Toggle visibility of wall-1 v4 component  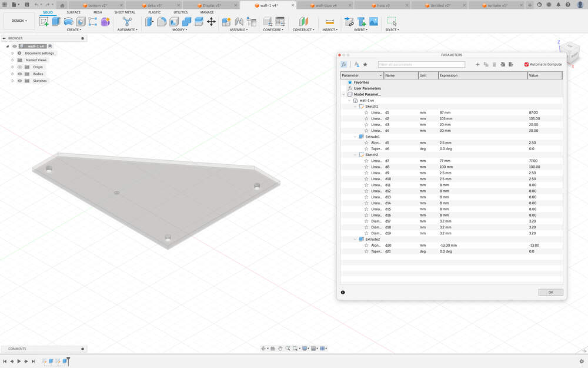point(15,46)
